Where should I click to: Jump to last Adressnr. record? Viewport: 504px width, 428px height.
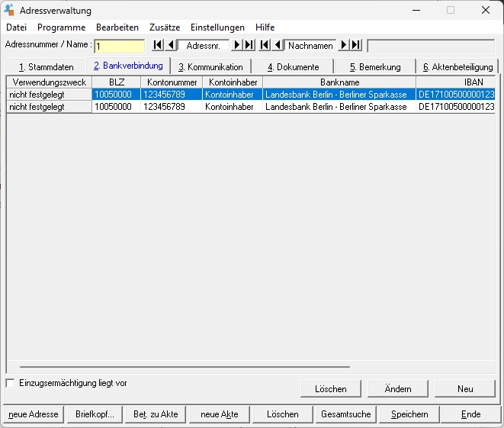(x=249, y=46)
